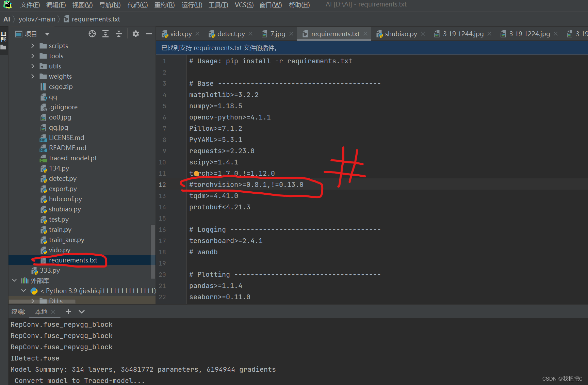The image size is (588, 385).
Task: Click the yolov7-main breadcrumb
Action: point(37,19)
